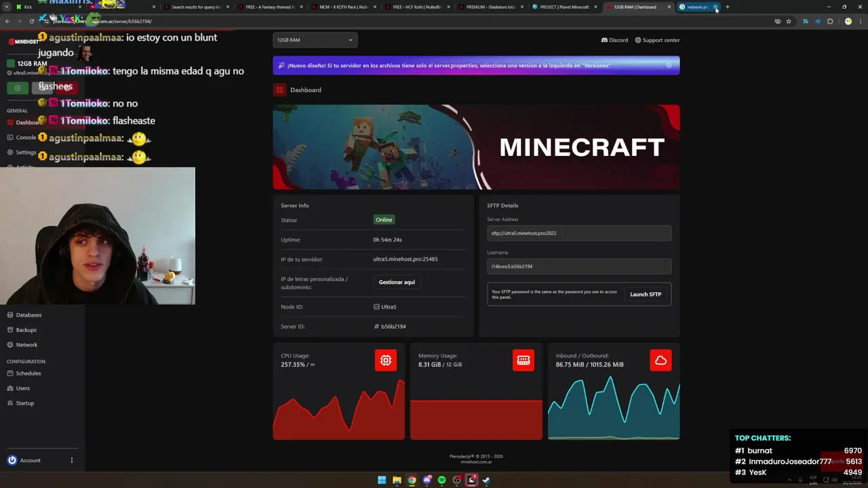Click the Account power icon

[12, 460]
